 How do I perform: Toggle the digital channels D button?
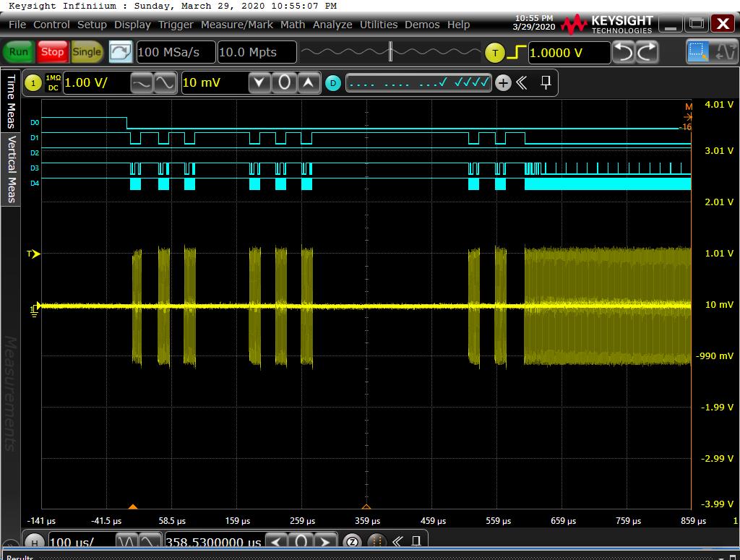point(332,83)
